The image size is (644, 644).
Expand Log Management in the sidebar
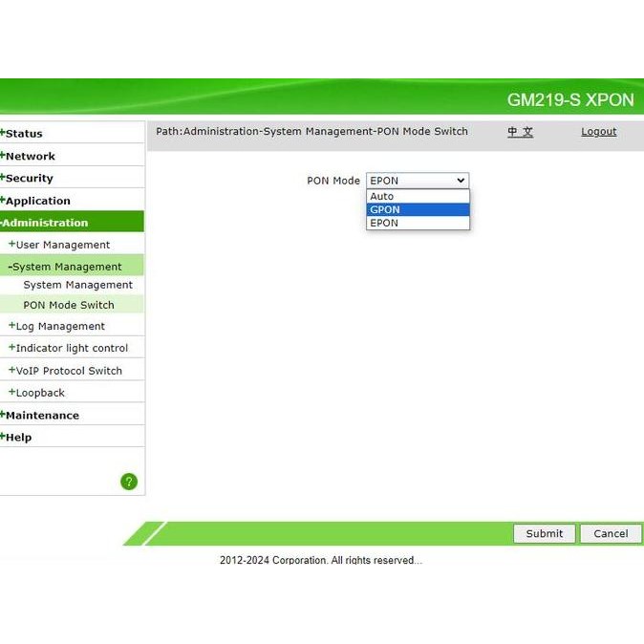tap(59, 326)
